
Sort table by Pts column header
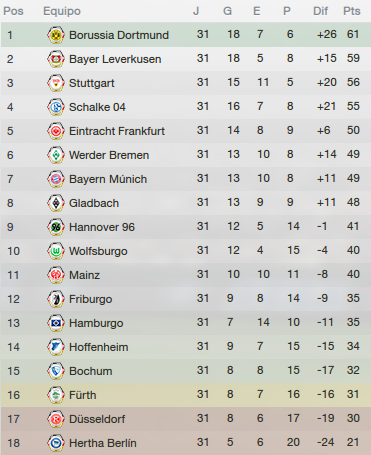click(x=352, y=11)
